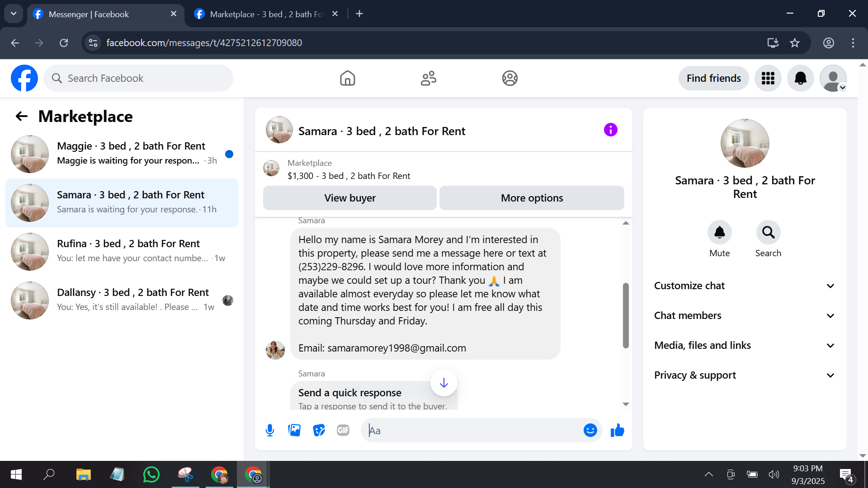Viewport: 868px width, 488px height.
Task: Open Windows search on the taskbar
Action: (x=49, y=474)
